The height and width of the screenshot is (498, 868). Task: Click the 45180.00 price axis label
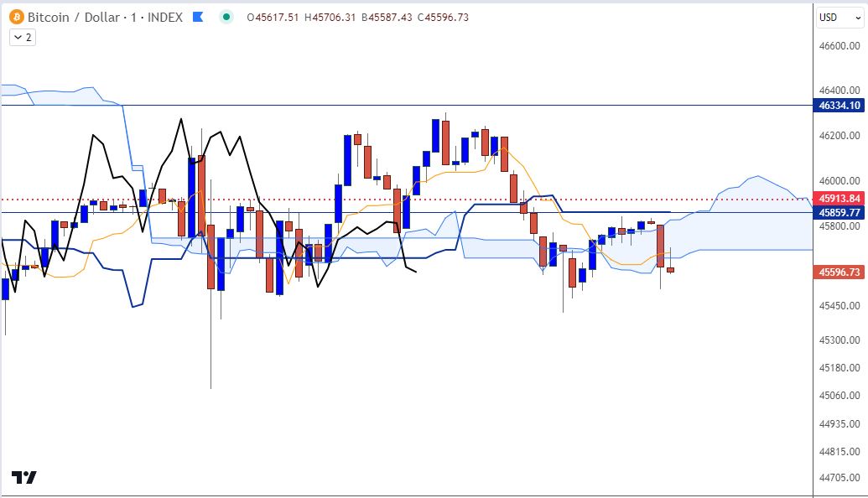(x=839, y=367)
